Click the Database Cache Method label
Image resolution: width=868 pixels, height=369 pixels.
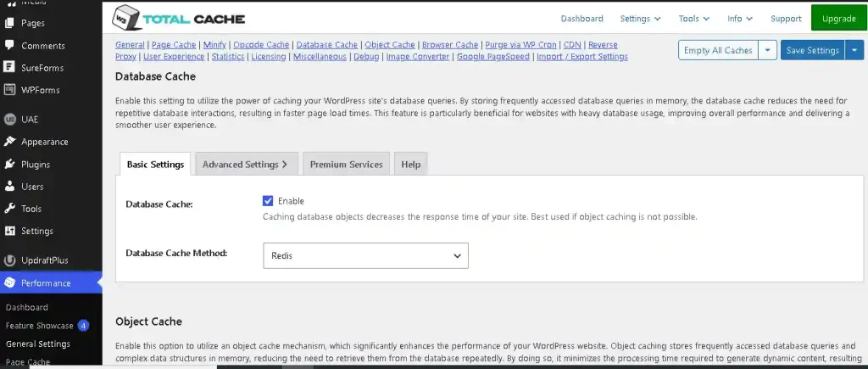[x=176, y=253]
